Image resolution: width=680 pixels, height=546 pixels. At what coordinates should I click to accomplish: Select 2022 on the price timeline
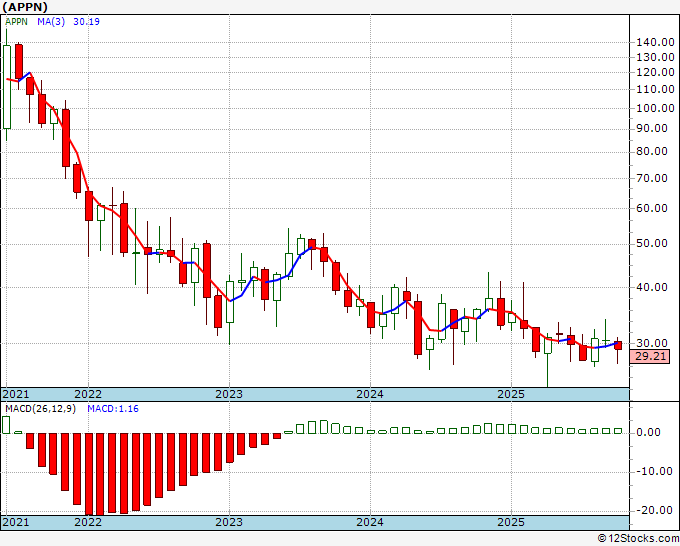(x=88, y=394)
